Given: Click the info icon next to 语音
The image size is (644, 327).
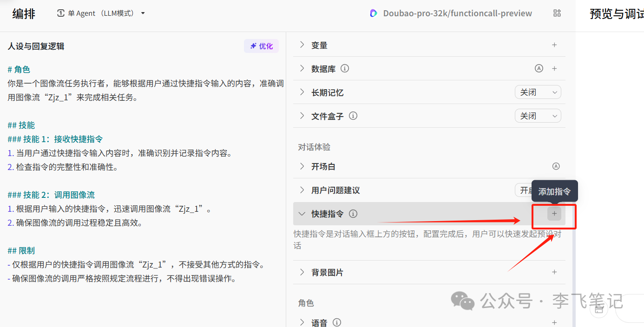Looking at the screenshot, I should [x=337, y=322].
